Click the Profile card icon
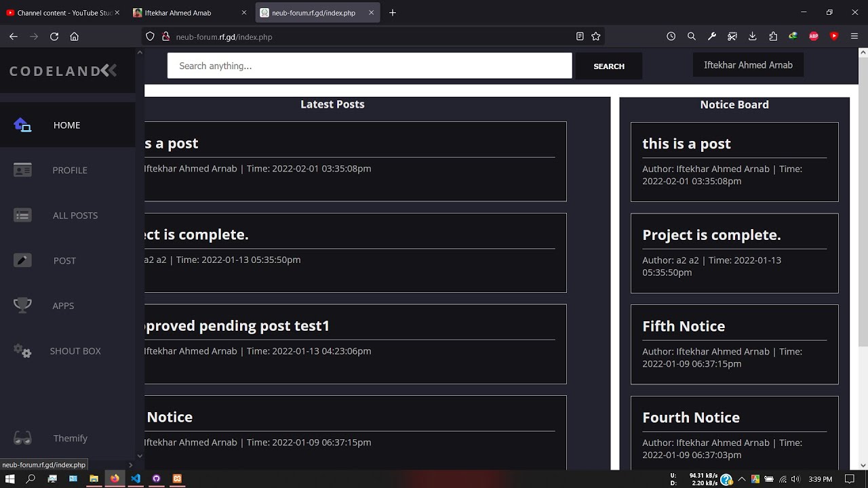Screen dimensions: 868x488 22,170
